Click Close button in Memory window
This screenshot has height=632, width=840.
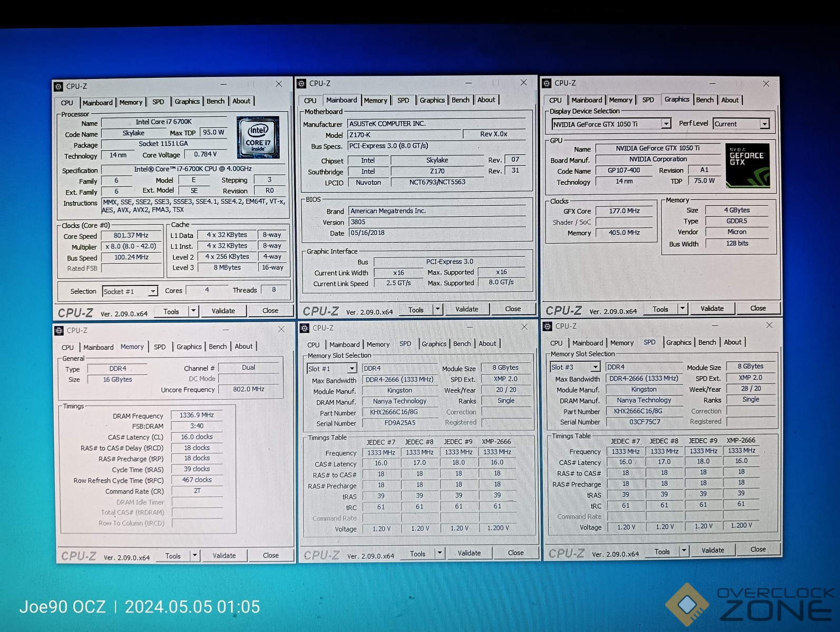[x=271, y=555]
